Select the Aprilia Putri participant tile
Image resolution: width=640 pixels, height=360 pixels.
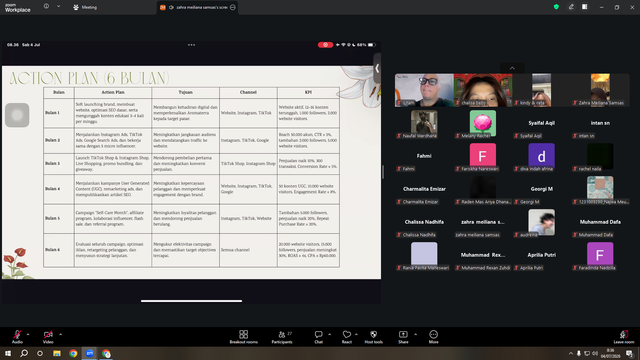pos(542,256)
